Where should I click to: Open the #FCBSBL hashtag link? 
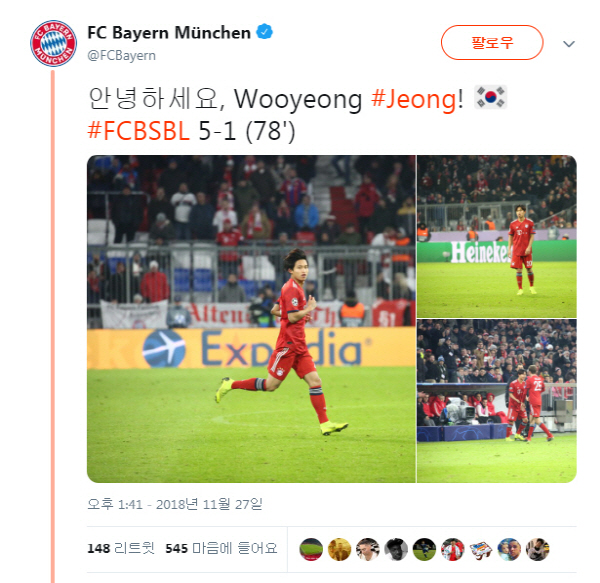click(x=139, y=131)
